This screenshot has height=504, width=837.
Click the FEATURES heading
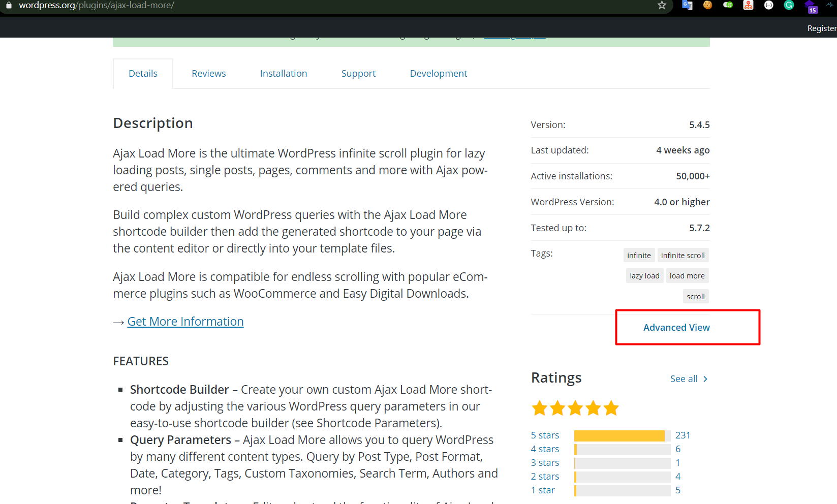(x=141, y=361)
